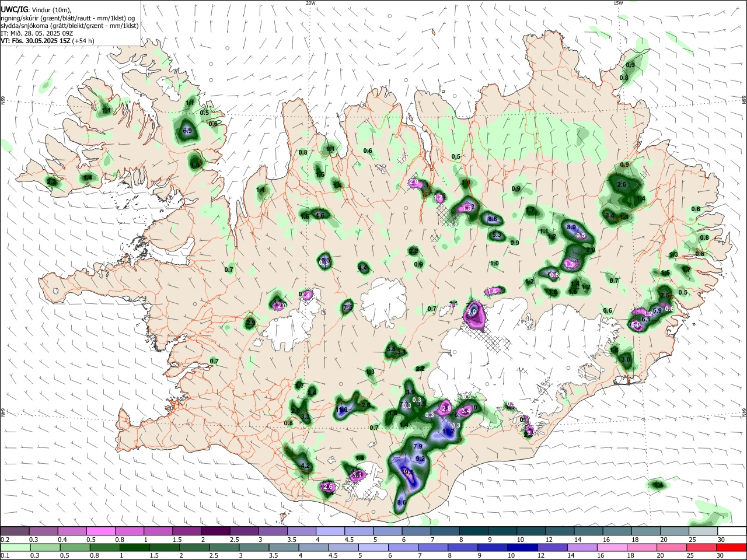
Task: Click the '8.8' value in north-central Iceland
Action: [x=492, y=219]
